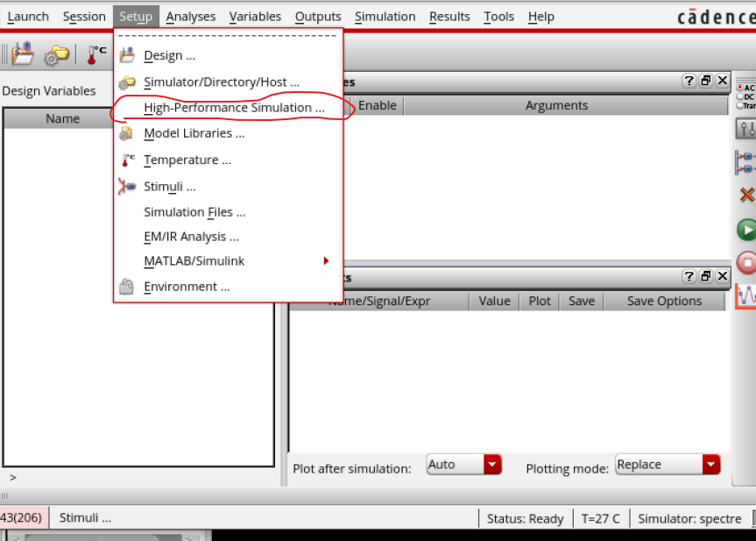Select the Tran analysis radio button
This screenshot has width=756, height=541.
coord(740,106)
